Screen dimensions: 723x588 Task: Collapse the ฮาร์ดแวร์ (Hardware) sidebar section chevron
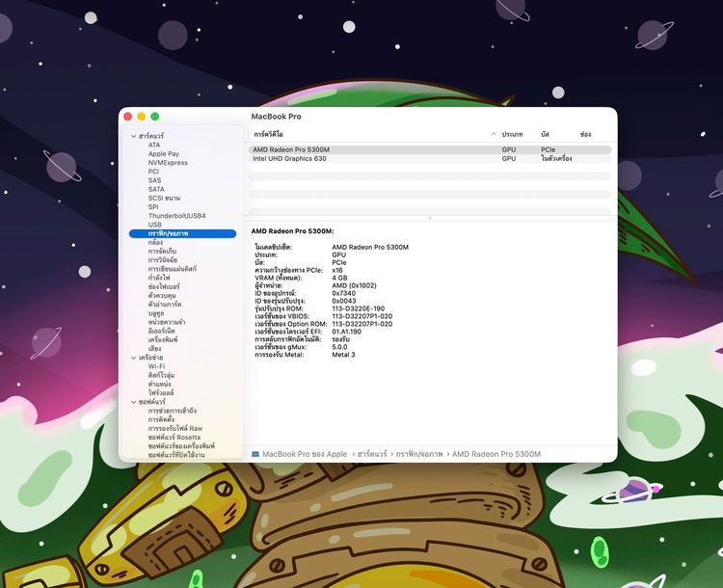[134, 136]
